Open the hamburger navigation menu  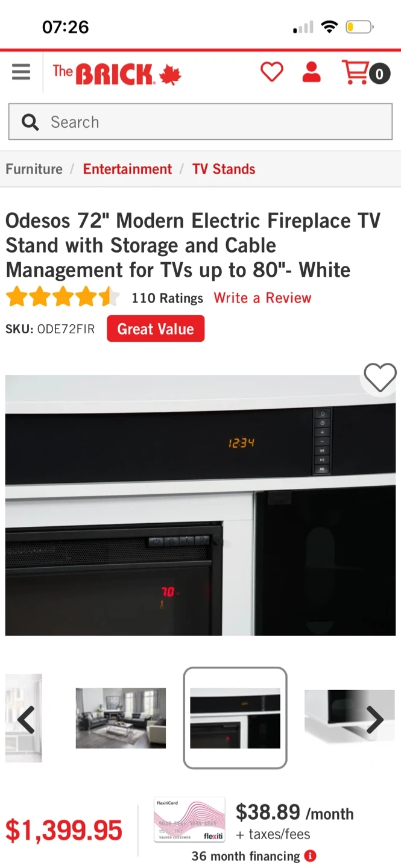coord(21,72)
